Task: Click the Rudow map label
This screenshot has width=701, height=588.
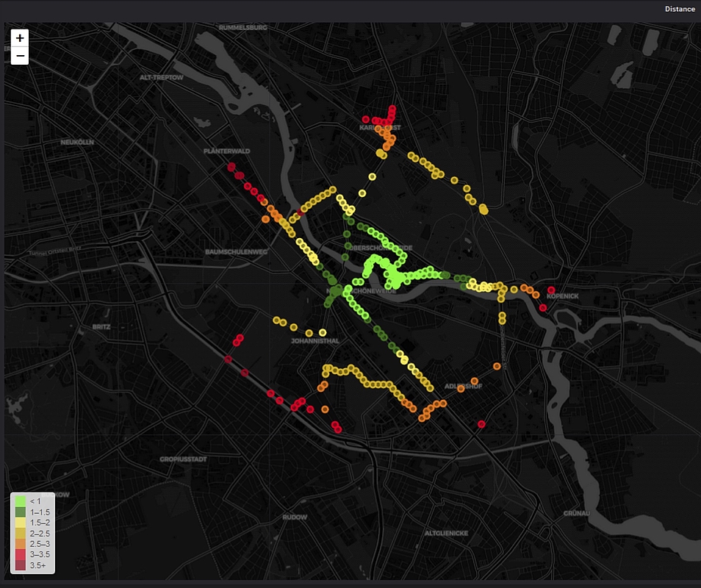Action: [x=295, y=517]
